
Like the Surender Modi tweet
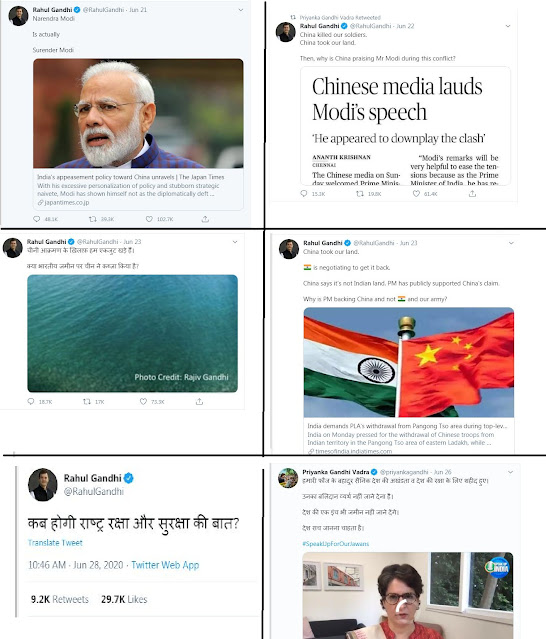coord(149,219)
